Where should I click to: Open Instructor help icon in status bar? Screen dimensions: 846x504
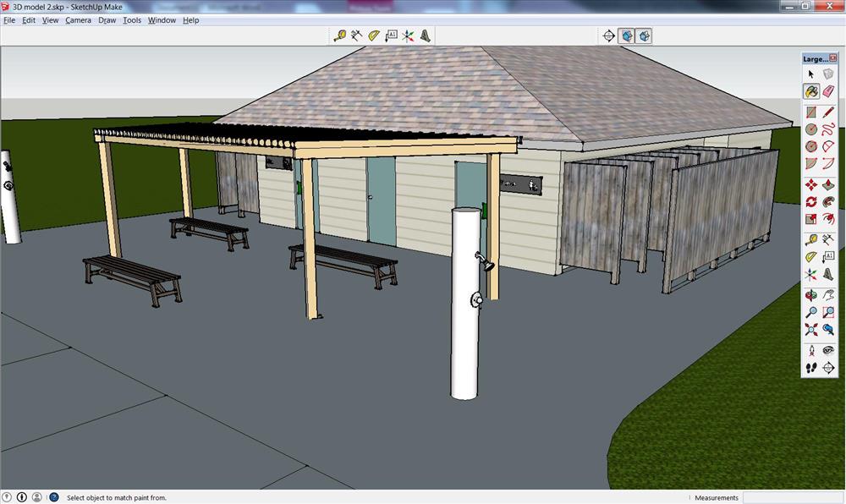(53, 498)
